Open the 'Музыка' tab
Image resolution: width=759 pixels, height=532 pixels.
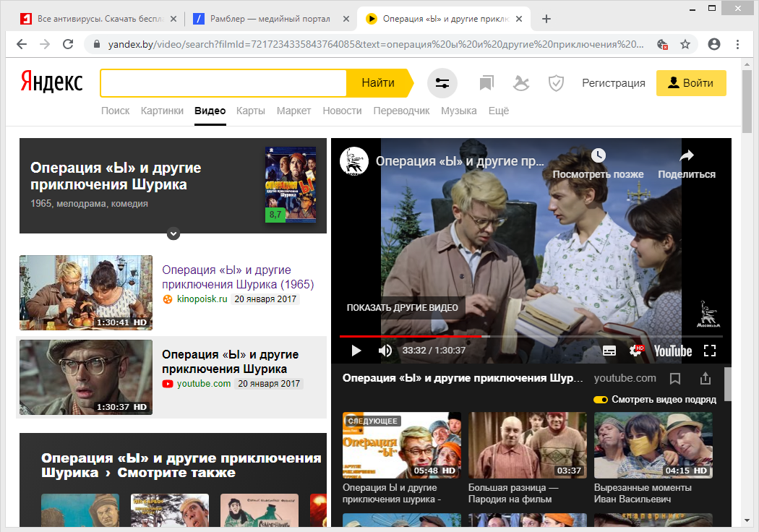pos(459,111)
